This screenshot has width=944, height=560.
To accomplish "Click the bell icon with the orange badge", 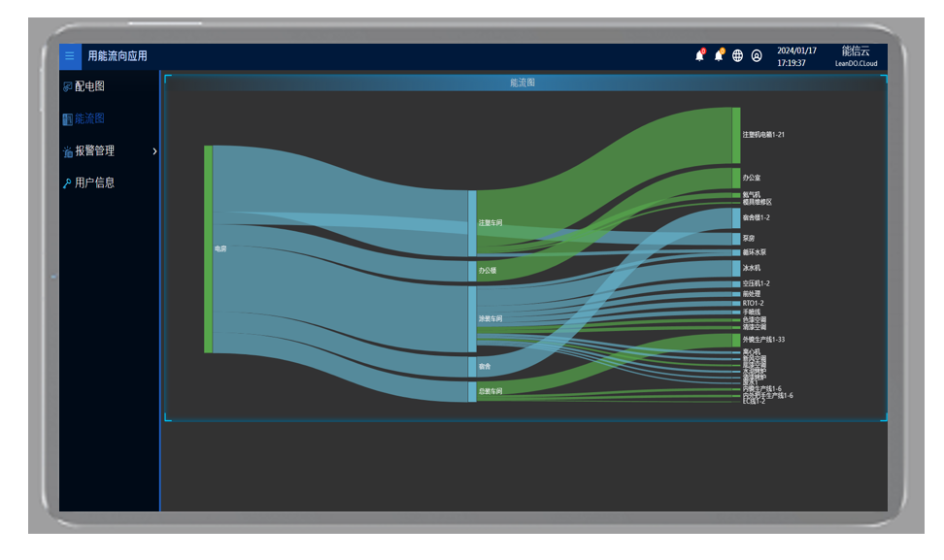I will [x=719, y=55].
